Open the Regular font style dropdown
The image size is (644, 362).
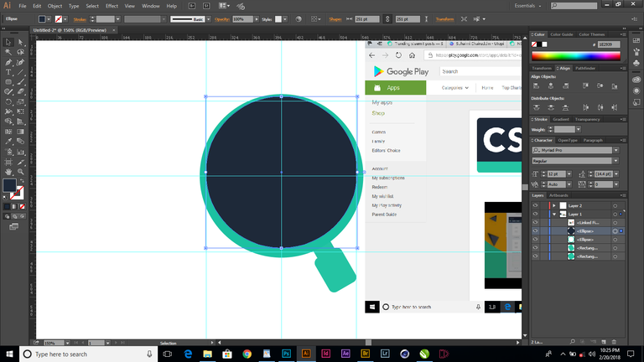click(615, 161)
